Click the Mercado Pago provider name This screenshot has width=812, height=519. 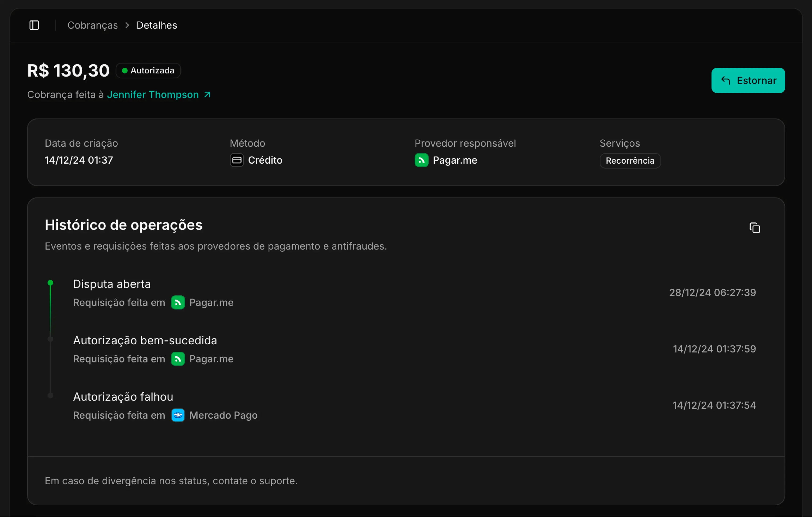pos(223,415)
